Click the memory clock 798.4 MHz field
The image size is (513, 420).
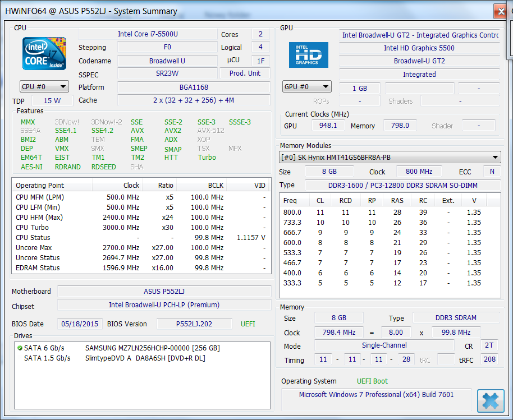pyautogui.click(x=339, y=333)
